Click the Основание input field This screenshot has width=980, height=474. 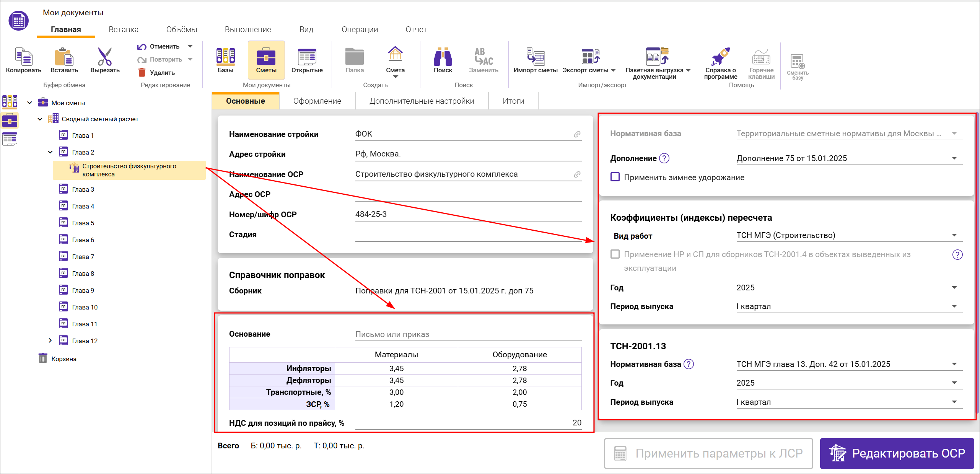(x=468, y=334)
